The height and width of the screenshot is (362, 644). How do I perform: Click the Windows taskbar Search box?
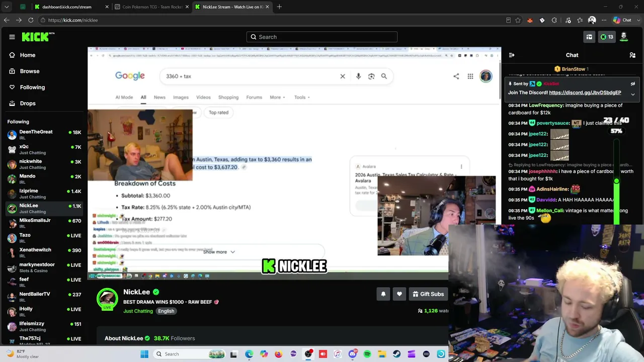click(189, 354)
